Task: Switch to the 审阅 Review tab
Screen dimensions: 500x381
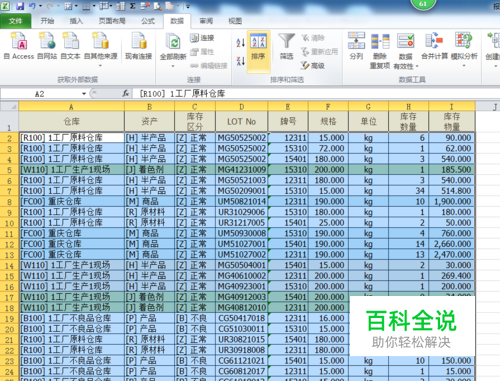Action: tap(206, 21)
